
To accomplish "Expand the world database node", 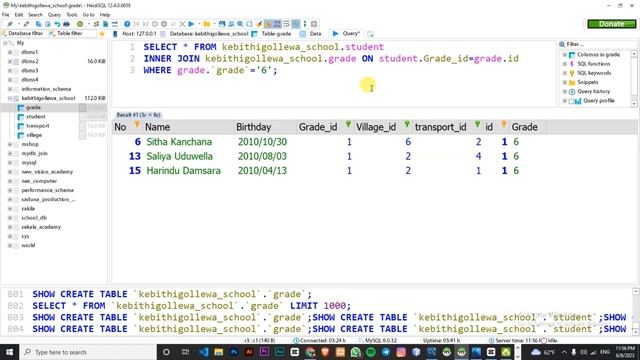I will (x=10, y=245).
